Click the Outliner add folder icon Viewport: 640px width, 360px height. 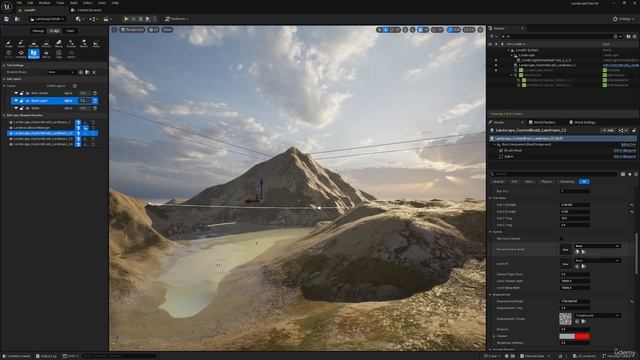[x=628, y=36]
